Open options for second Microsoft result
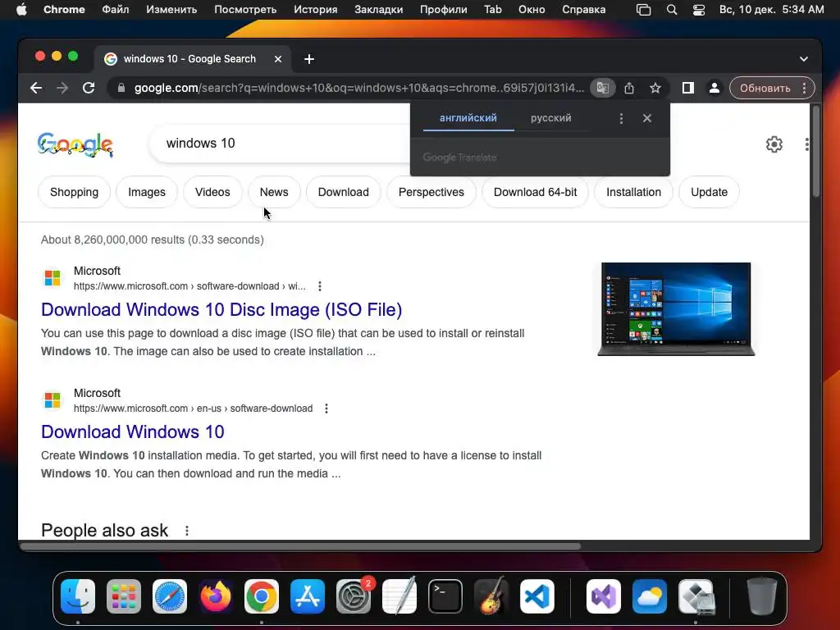The width and height of the screenshot is (840, 630). [x=326, y=409]
